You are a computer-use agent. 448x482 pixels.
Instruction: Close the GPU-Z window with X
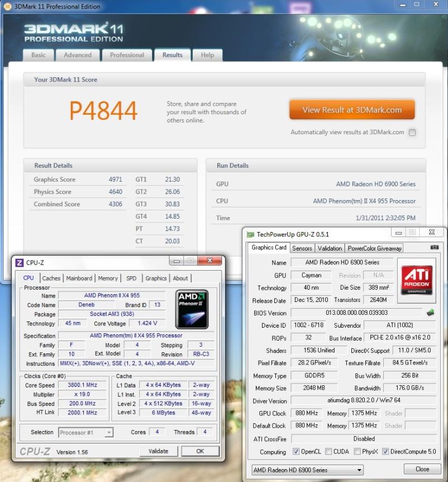coord(431,233)
